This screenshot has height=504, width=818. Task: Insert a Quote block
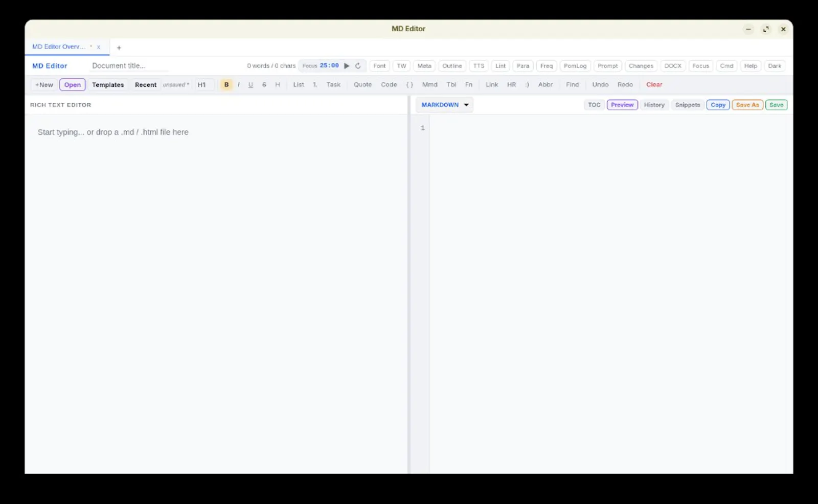pos(362,85)
